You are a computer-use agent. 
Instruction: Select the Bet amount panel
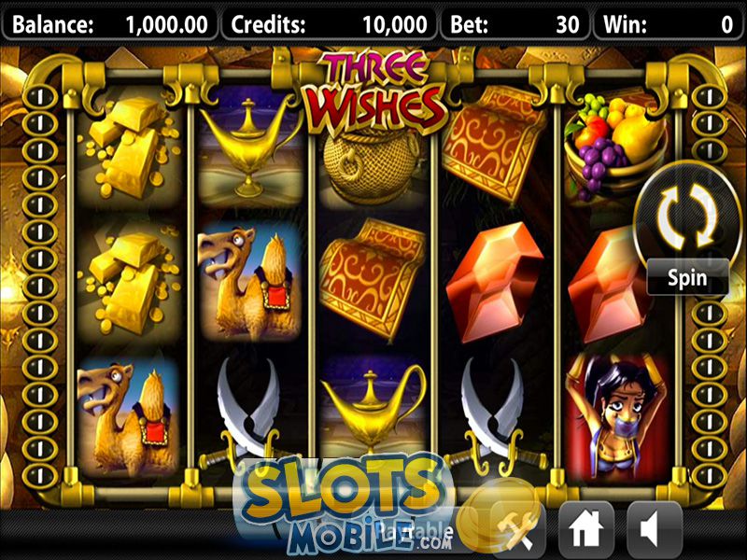514,24
